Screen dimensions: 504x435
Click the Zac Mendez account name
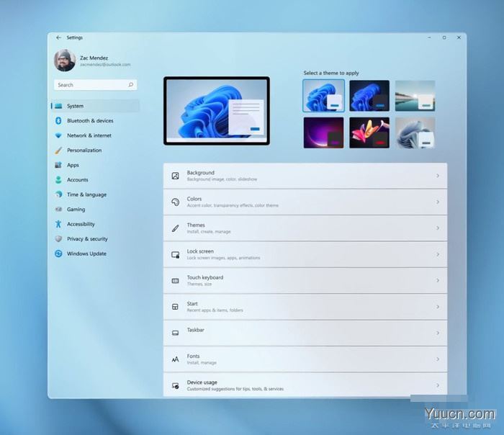coord(94,58)
